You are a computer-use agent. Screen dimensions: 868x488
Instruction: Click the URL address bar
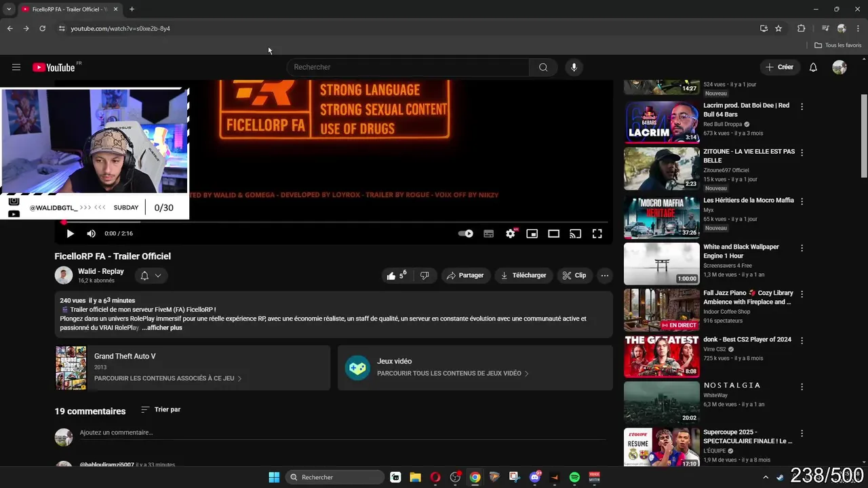click(x=407, y=28)
